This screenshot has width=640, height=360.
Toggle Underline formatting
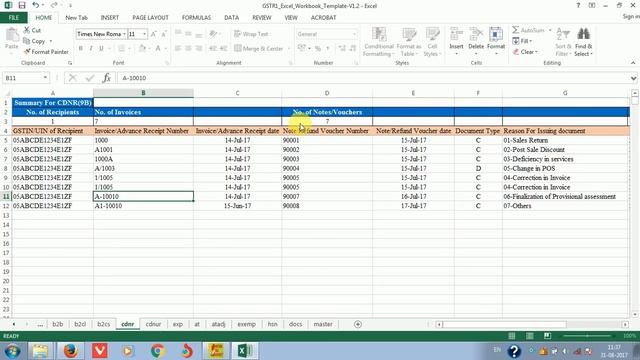pos(101,48)
